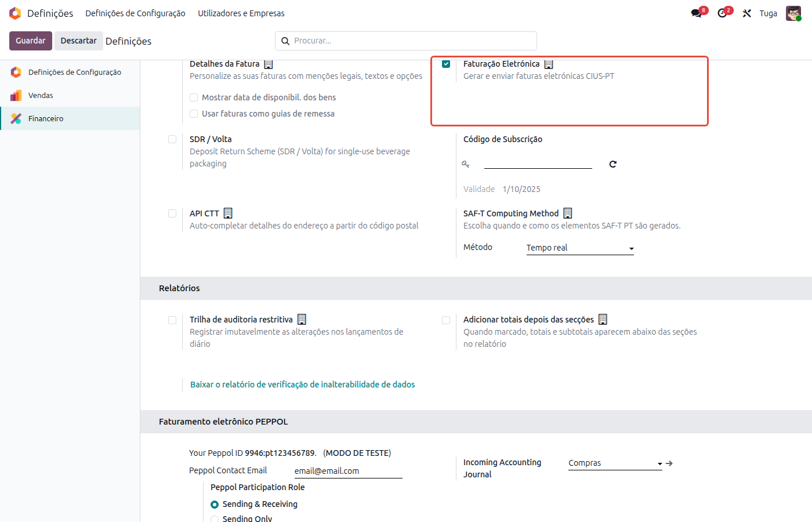Focus the Procurar search field

[406, 41]
